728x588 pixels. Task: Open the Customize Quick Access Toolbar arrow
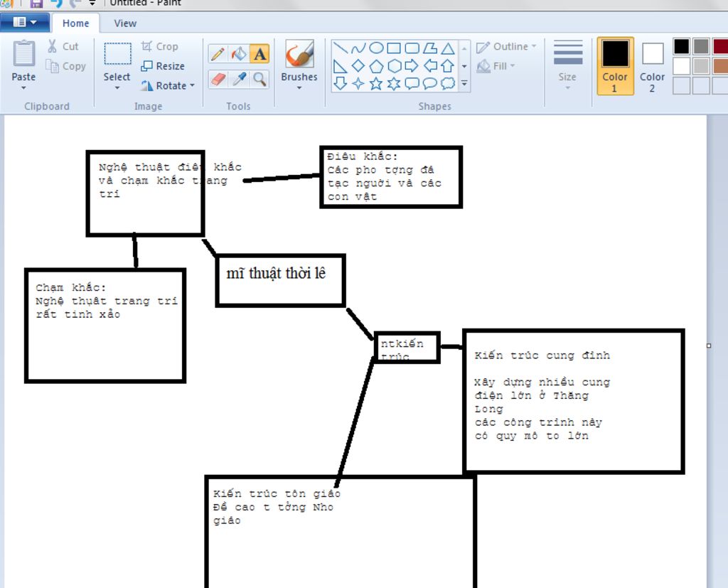pos(92,4)
